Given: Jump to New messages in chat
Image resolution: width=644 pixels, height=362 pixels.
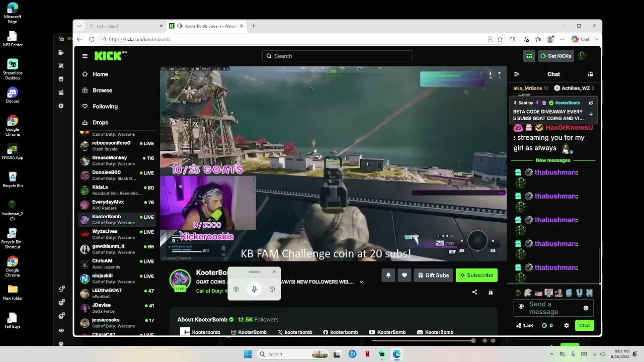Looking at the screenshot, I should (553, 160).
